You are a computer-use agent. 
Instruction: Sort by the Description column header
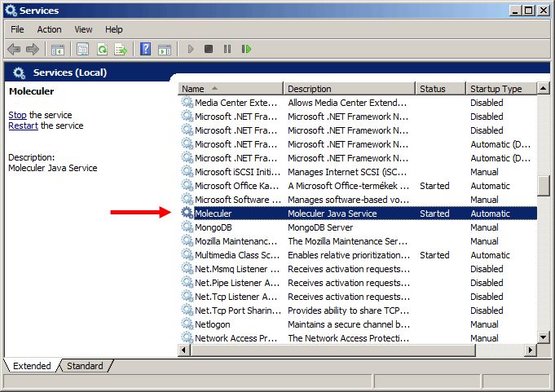pyautogui.click(x=350, y=89)
